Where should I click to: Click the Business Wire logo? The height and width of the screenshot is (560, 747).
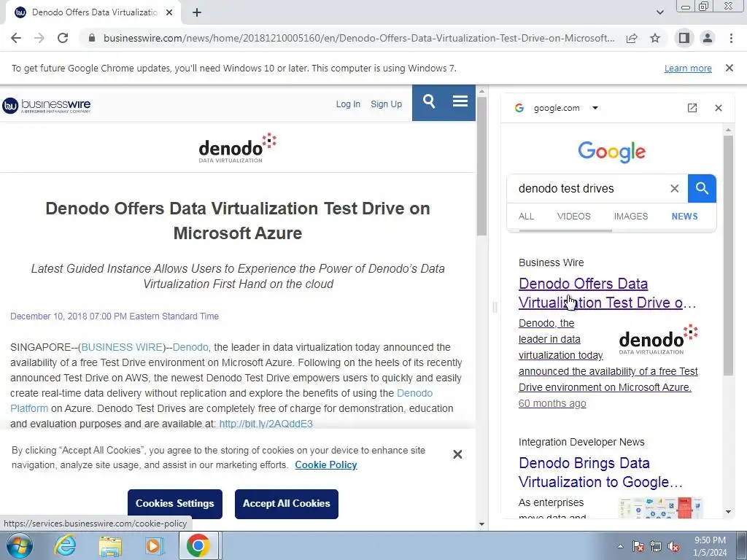46,105
